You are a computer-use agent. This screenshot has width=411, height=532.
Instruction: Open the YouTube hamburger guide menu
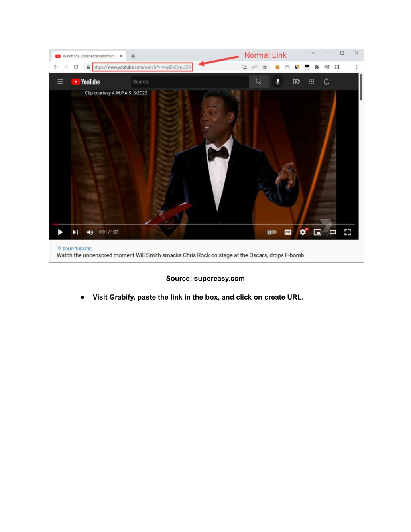[x=61, y=82]
